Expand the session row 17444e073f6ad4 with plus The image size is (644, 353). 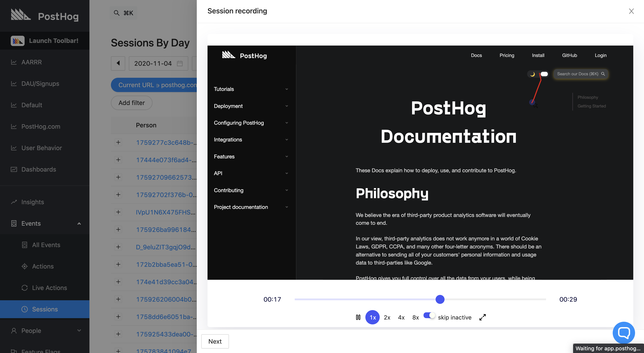(118, 160)
